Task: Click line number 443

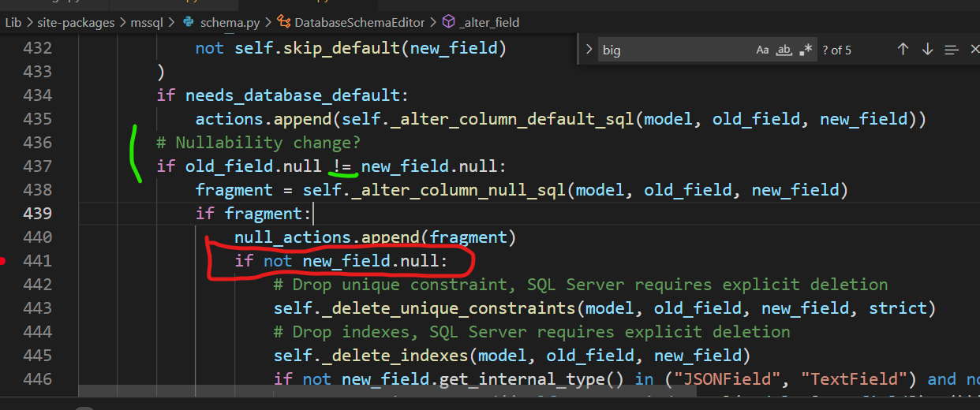Action: (37, 308)
